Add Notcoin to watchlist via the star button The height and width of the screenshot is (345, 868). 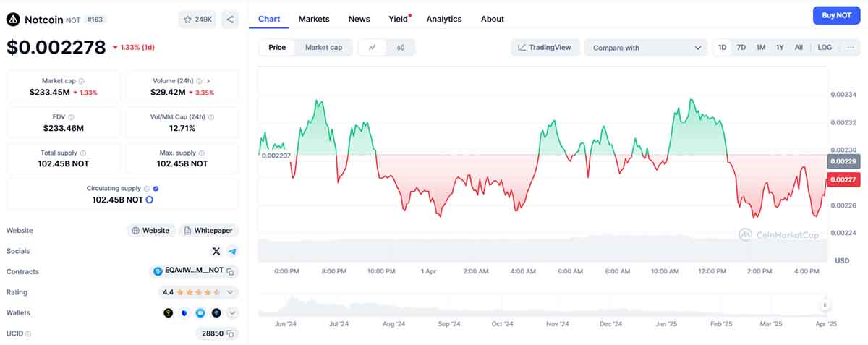[197, 20]
